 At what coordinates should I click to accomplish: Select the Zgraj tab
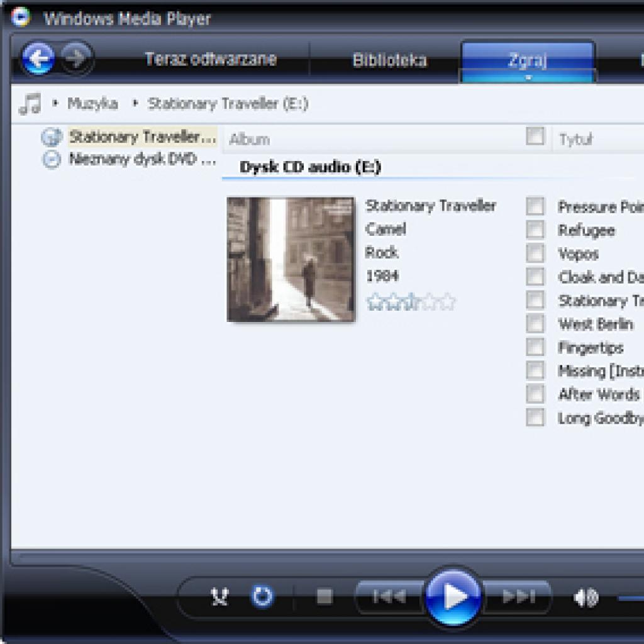tap(528, 60)
